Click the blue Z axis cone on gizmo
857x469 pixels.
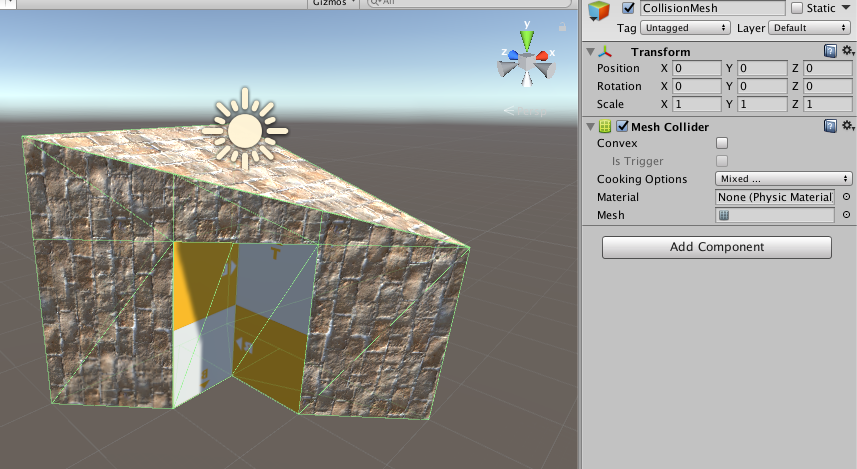tap(513, 55)
